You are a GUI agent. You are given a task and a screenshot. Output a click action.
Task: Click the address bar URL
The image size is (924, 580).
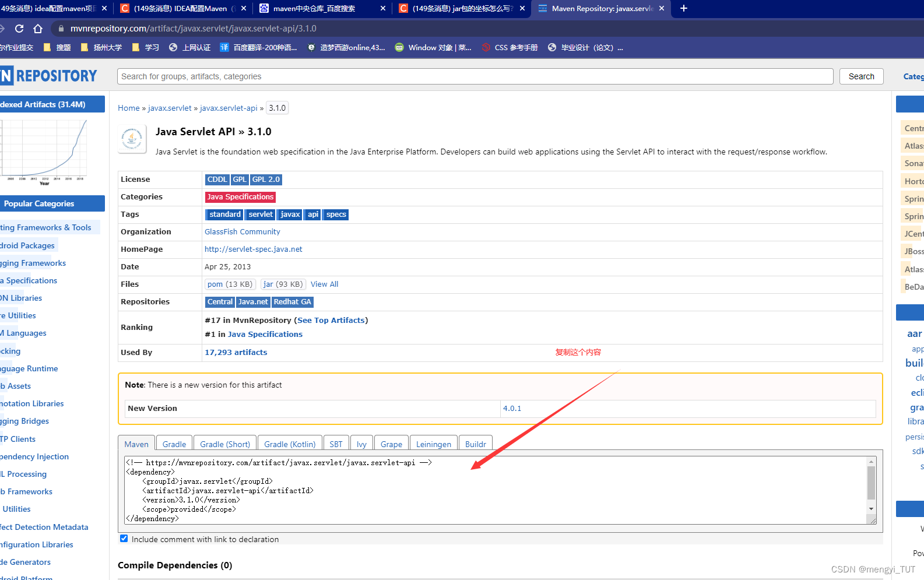tap(194, 29)
